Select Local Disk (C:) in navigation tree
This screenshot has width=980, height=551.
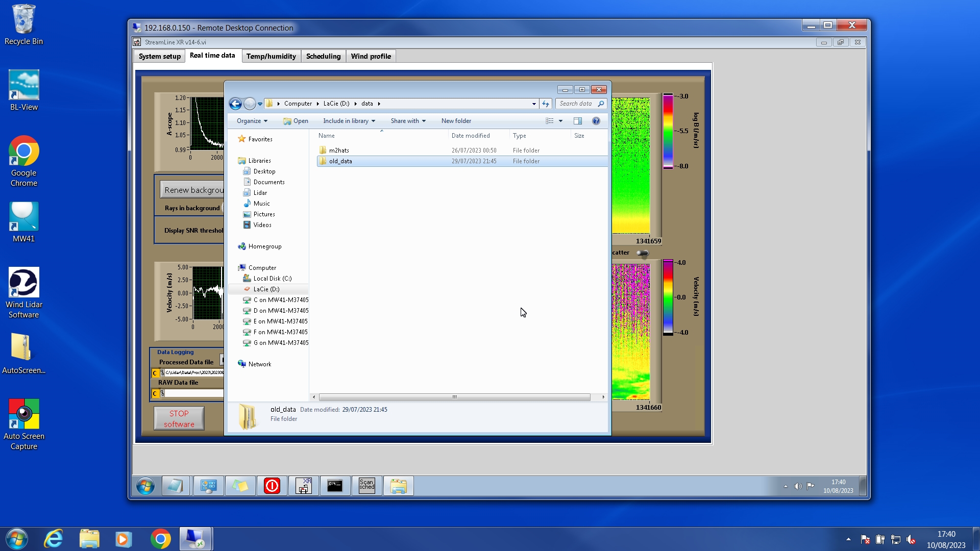point(272,279)
